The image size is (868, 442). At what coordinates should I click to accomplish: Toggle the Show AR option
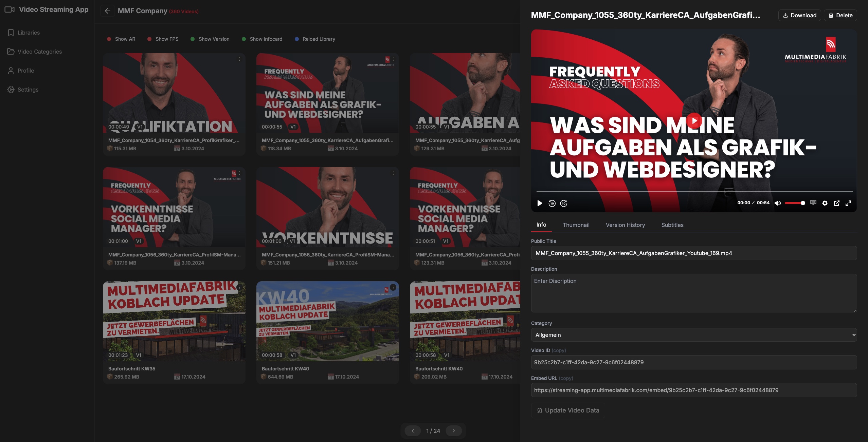tap(121, 39)
